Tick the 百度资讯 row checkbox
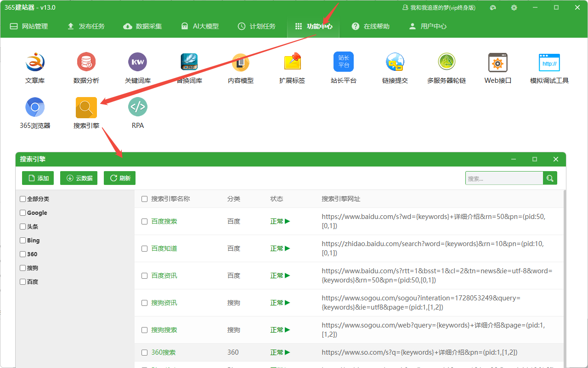Viewport: 588px width, 368px height. pyautogui.click(x=145, y=276)
